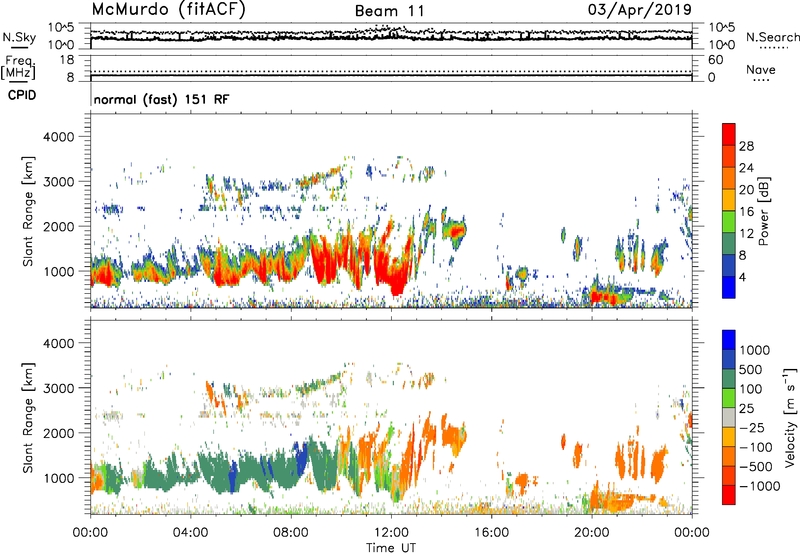This screenshot has width=800, height=554.
Task: Click the "20" label on Power colorbar
Action: (x=746, y=190)
